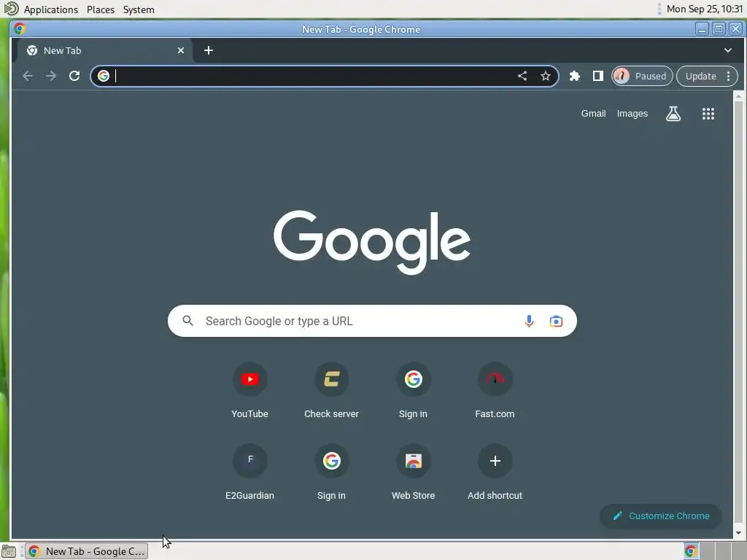Image resolution: width=747 pixels, height=560 pixels.
Task: Open the Extensions puzzle icon
Action: [x=575, y=76]
